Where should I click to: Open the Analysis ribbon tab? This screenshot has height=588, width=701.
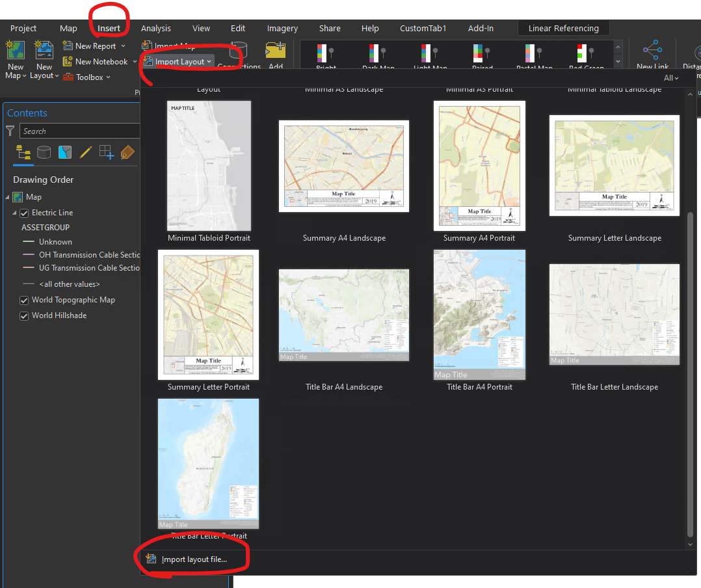(156, 28)
